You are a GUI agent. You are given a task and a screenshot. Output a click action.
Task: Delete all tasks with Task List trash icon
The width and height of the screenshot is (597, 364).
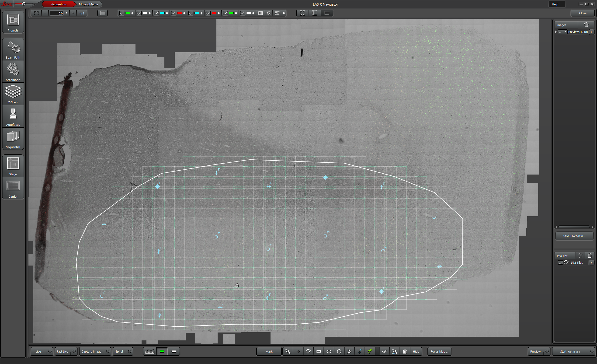590,255
